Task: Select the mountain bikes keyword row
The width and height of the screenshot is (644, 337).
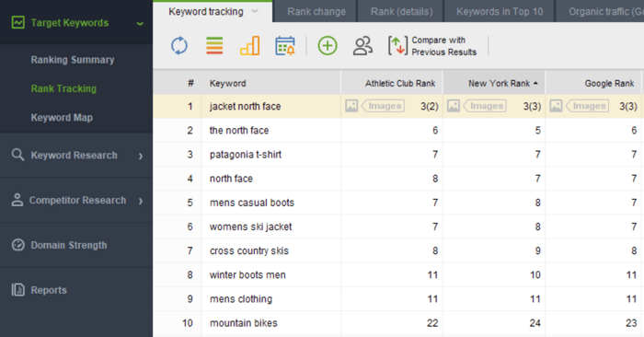Action: [398, 323]
